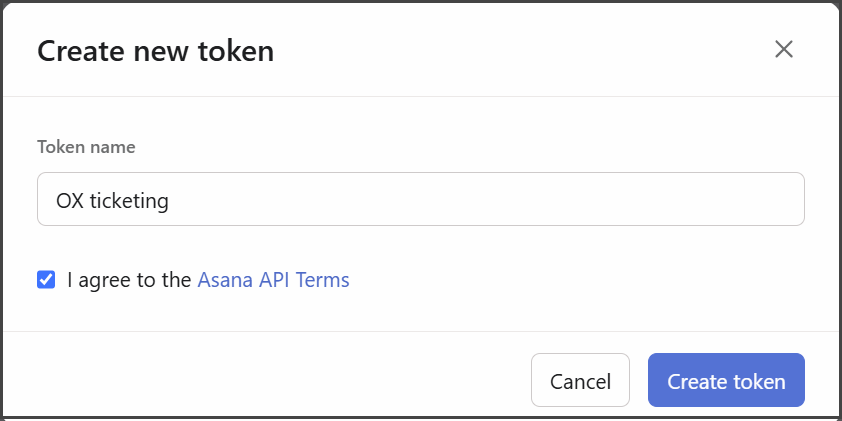Confirm token creation with blue button
This screenshot has width=842, height=421.
click(x=726, y=381)
